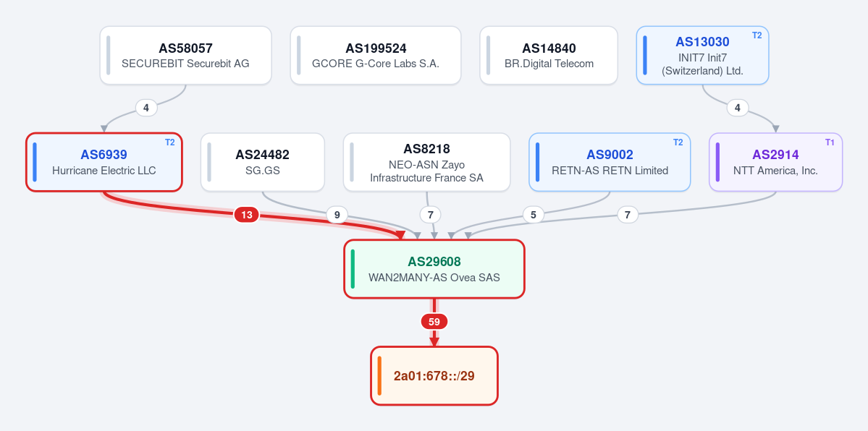Click the T1 tier tag on AS2914
868x431 pixels.
[830, 142]
